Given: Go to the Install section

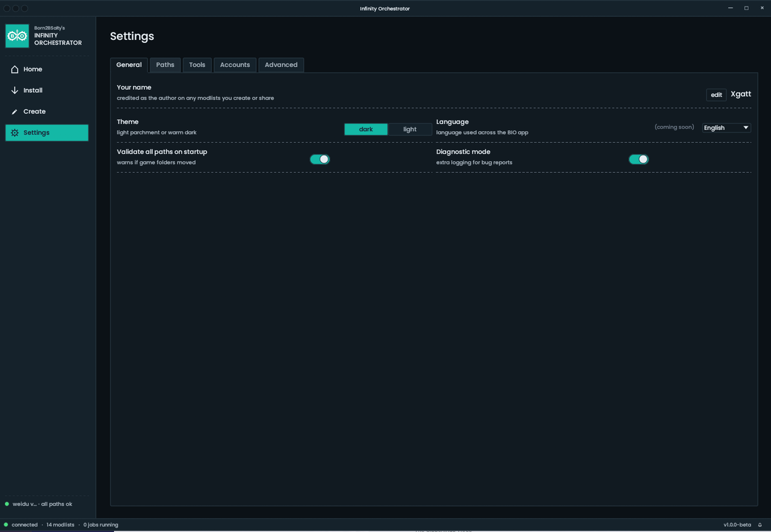Looking at the screenshot, I should [x=47, y=90].
